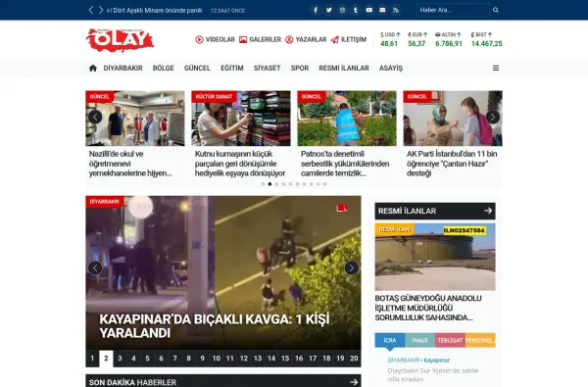The width and height of the screenshot is (588, 387).
Task: Open the YouTube social icon
Action: click(369, 10)
